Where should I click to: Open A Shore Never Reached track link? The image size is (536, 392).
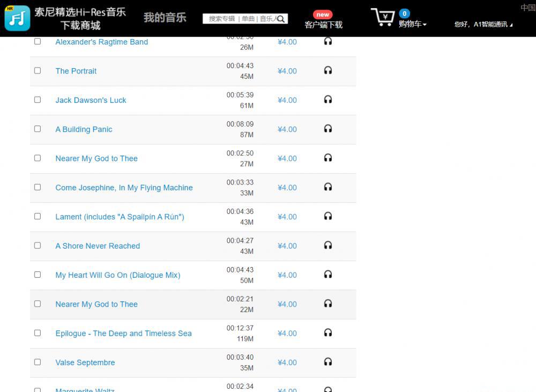pos(98,246)
